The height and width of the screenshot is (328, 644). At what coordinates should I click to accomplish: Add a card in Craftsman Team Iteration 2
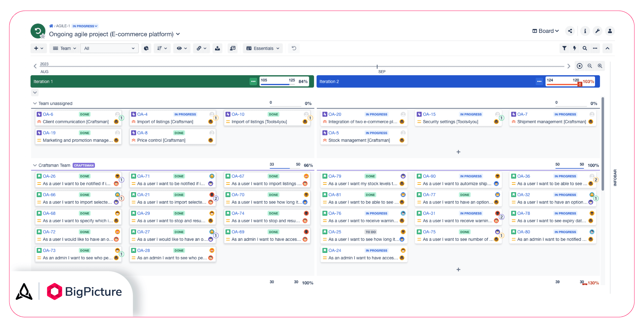[x=458, y=270]
